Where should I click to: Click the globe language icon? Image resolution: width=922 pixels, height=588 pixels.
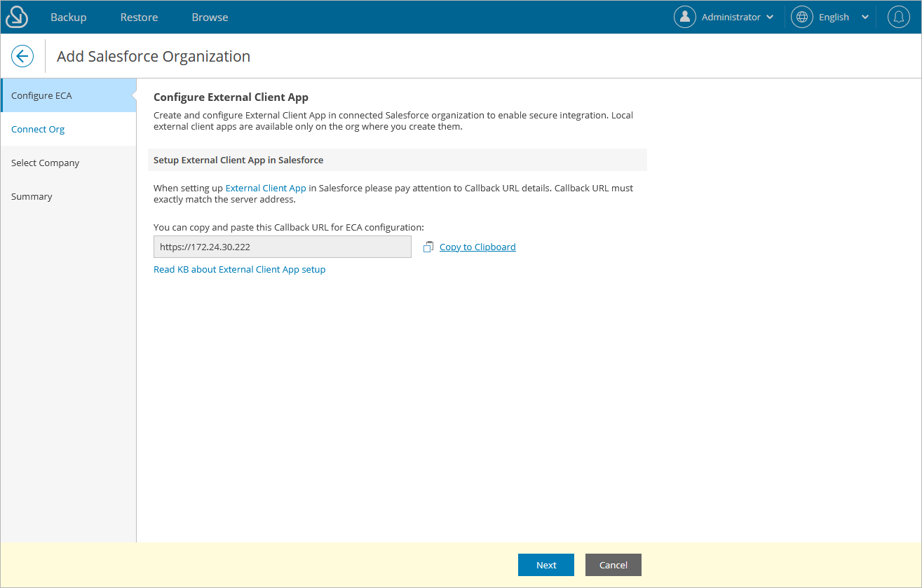pos(801,16)
